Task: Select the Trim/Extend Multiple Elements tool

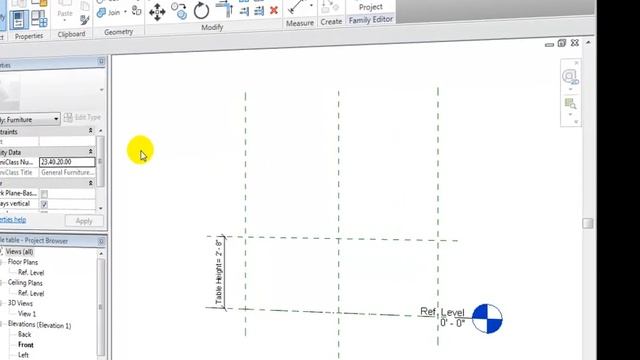Action: 259,11
